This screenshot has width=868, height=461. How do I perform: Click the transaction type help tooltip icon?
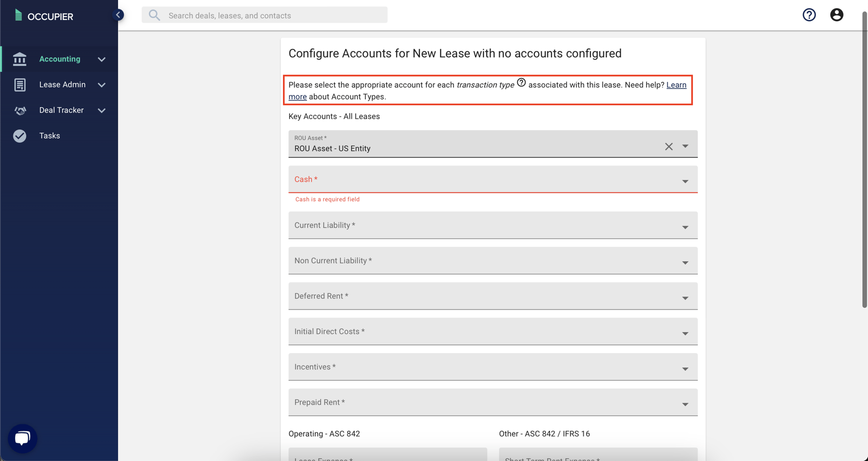pyautogui.click(x=521, y=82)
